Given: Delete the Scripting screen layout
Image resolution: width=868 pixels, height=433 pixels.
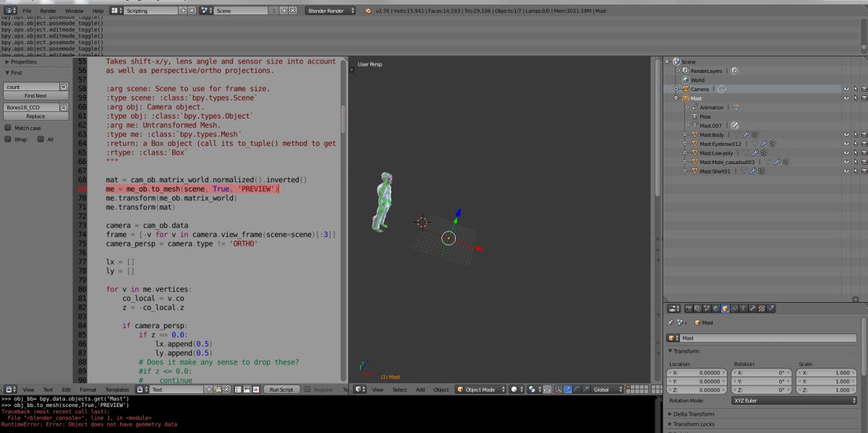Looking at the screenshot, I should [191, 11].
